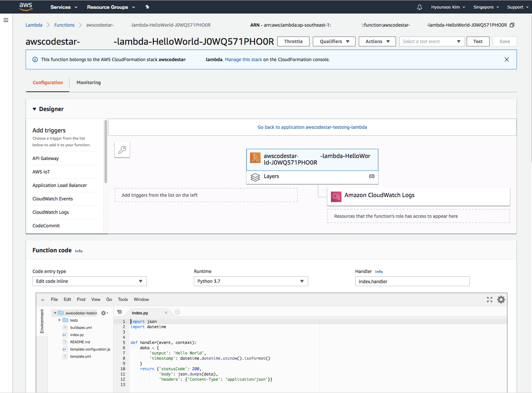Open the Support menu
This screenshot has height=393, width=532.
coord(517,7)
